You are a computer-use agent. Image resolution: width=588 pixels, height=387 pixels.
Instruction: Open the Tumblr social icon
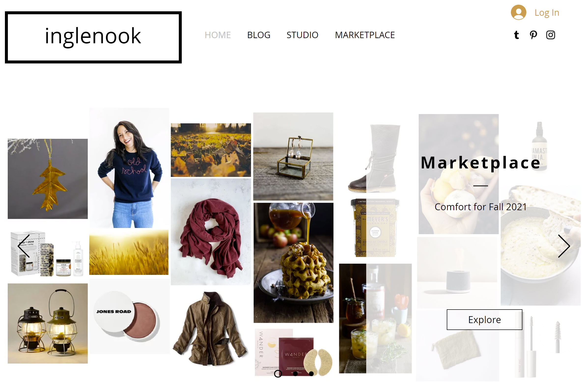click(516, 35)
